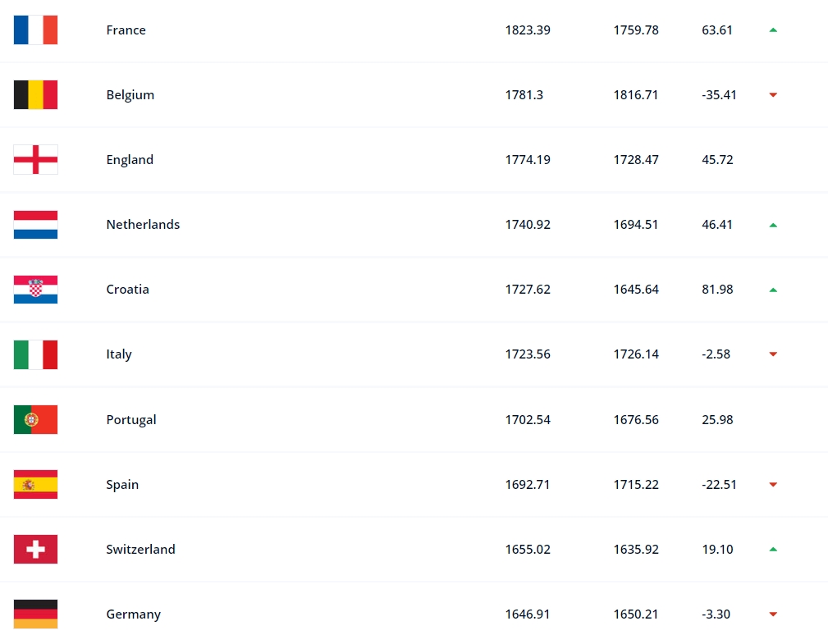The height and width of the screenshot is (644, 828).
Task: Click France's green up arrow
Action: click(773, 30)
